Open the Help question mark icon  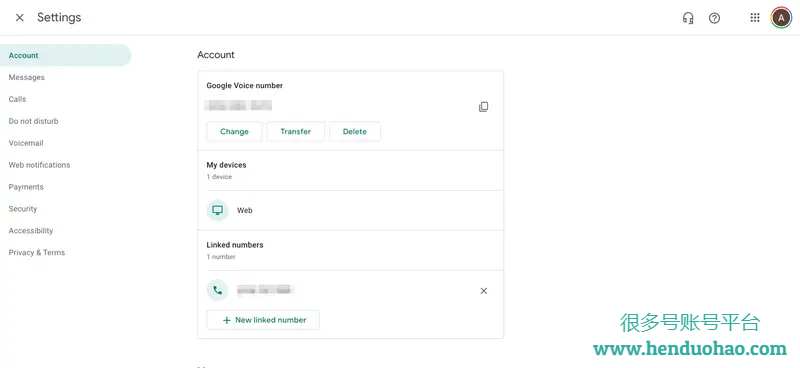[x=714, y=18]
